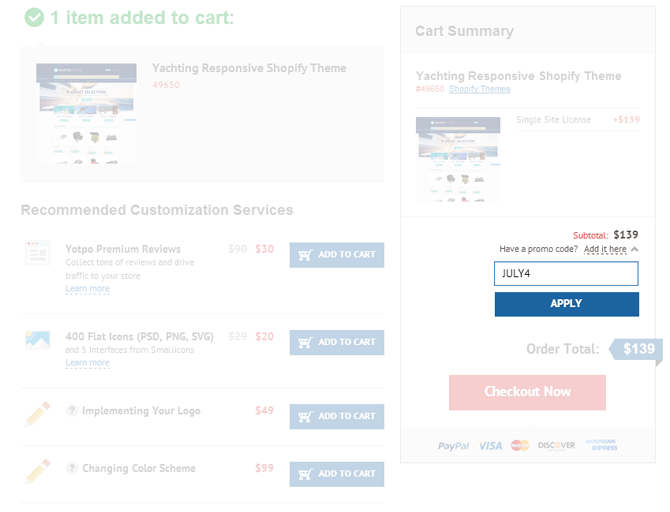The width and height of the screenshot is (670, 512).
Task: Click the MasterCard payment logo
Action: 520,445
